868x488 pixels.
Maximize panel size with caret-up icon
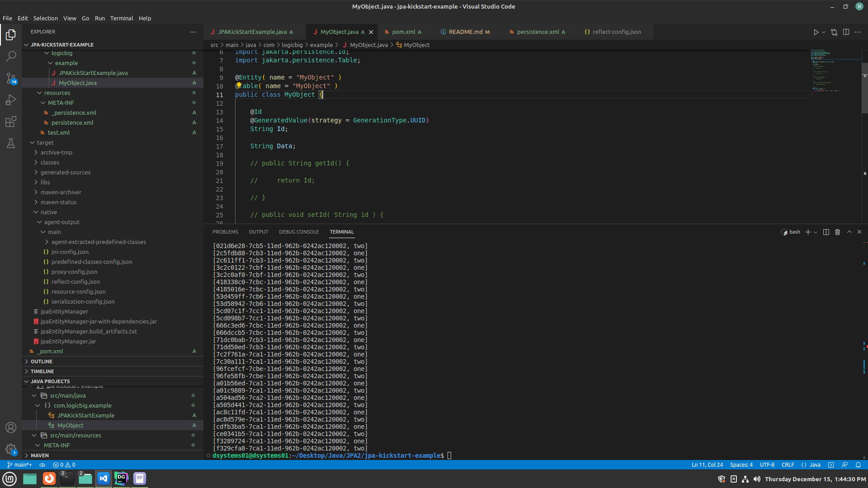[849, 232]
